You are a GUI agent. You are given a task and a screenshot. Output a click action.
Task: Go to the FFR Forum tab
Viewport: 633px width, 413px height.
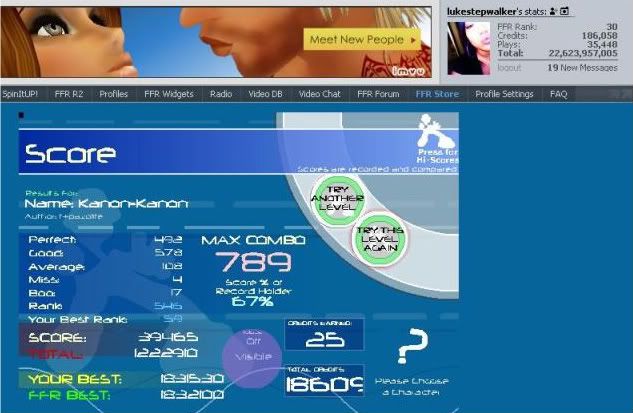(379, 94)
